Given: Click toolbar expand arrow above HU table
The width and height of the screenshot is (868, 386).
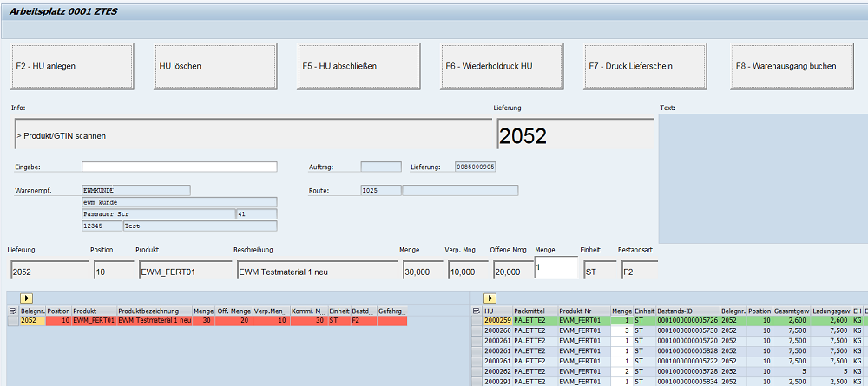Looking at the screenshot, I should (x=491, y=298).
